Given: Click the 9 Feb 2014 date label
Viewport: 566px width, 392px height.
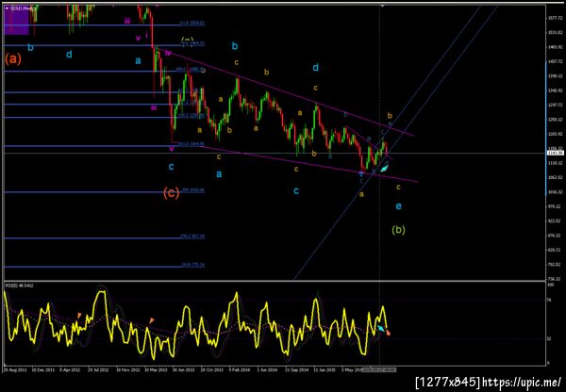Looking at the screenshot, I should [x=240, y=370].
